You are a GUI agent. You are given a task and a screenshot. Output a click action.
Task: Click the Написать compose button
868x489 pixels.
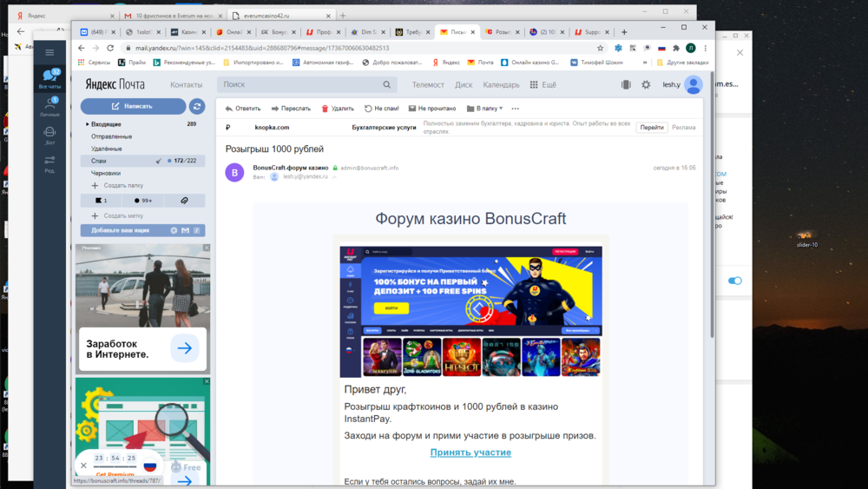(x=133, y=106)
